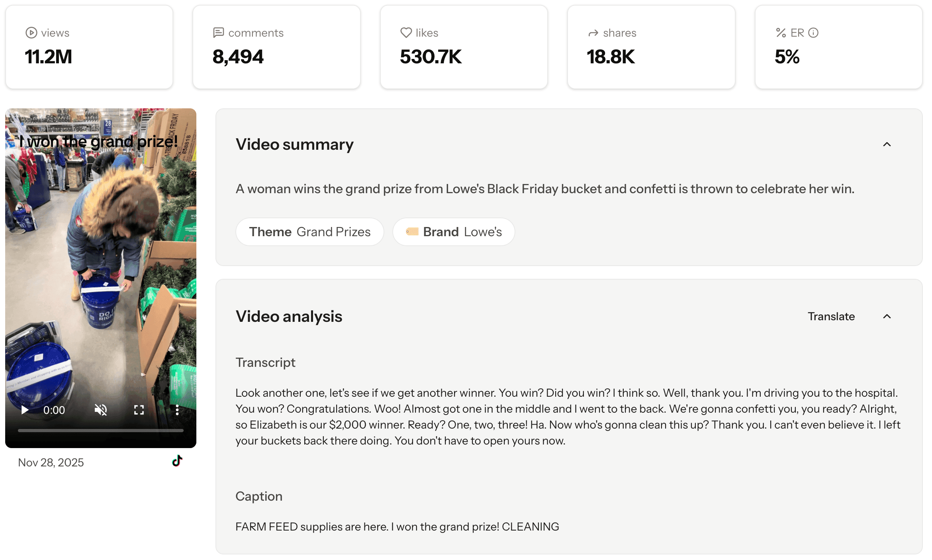This screenshot has height=560, width=932.
Task: Open the 11.2M views stat card
Action: click(x=89, y=47)
